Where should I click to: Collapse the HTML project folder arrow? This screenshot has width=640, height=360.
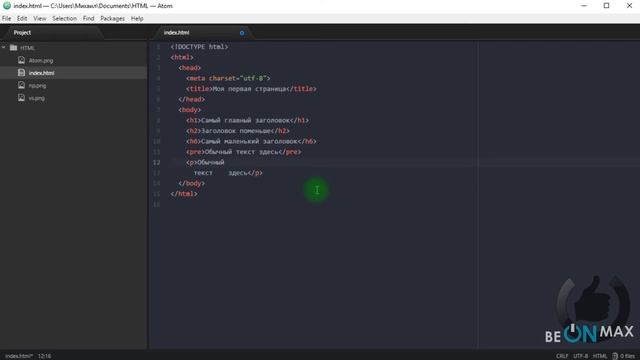point(4,48)
